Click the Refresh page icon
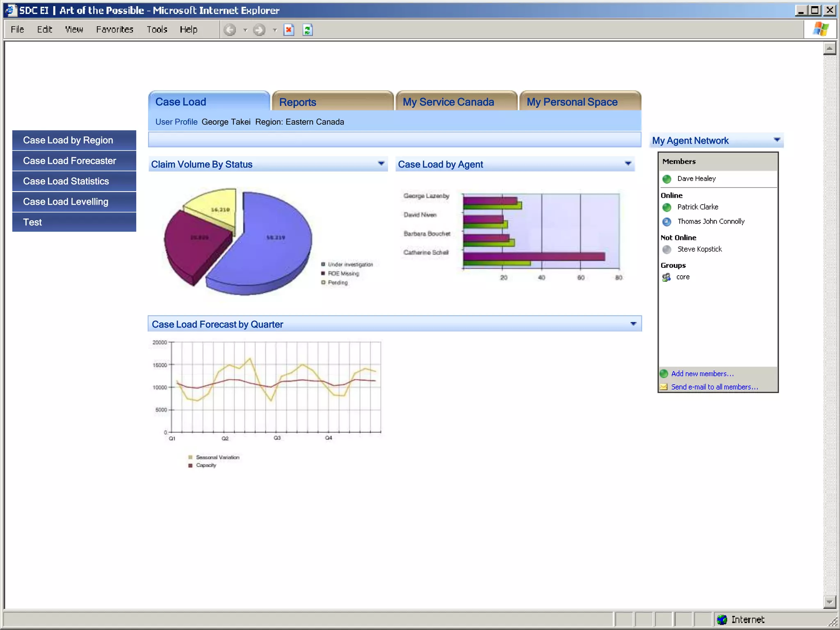 coord(308,30)
